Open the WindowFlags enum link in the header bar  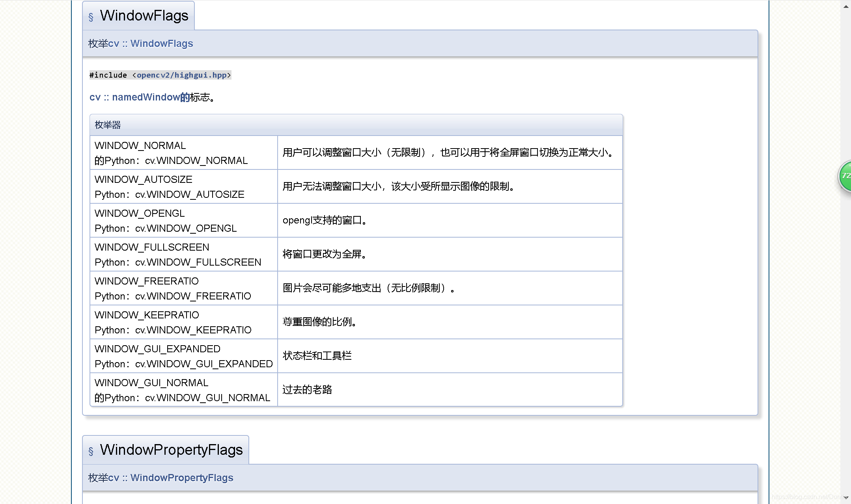click(162, 43)
